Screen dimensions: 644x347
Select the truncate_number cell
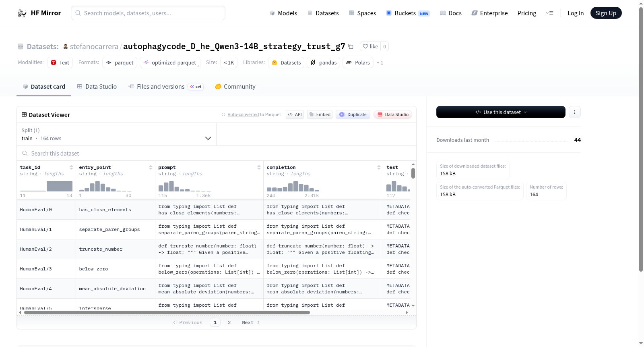point(116,249)
